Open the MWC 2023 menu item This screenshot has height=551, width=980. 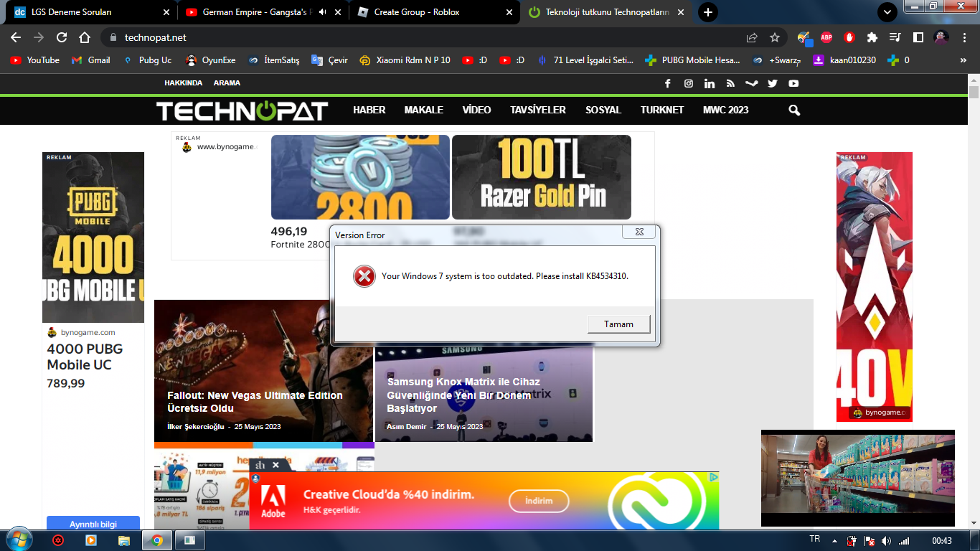tap(726, 110)
